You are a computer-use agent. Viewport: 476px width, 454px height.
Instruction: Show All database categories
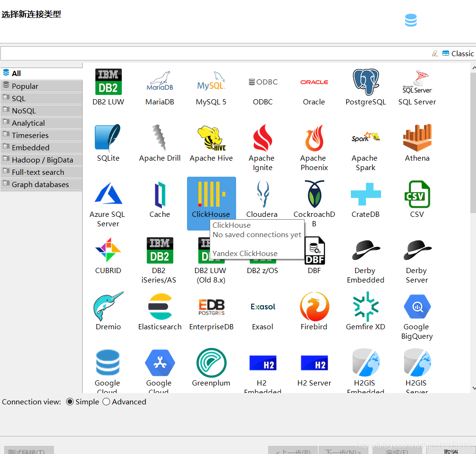pyautogui.click(x=41, y=74)
